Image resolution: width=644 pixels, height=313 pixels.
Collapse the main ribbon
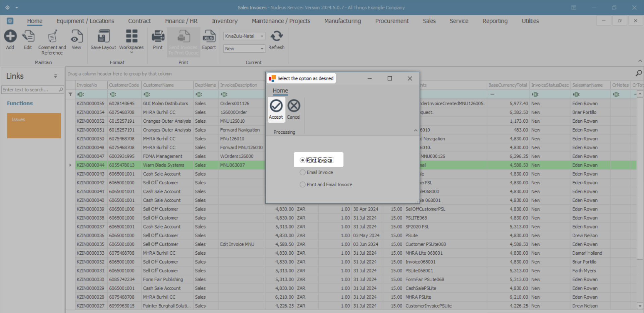click(640, 61)
